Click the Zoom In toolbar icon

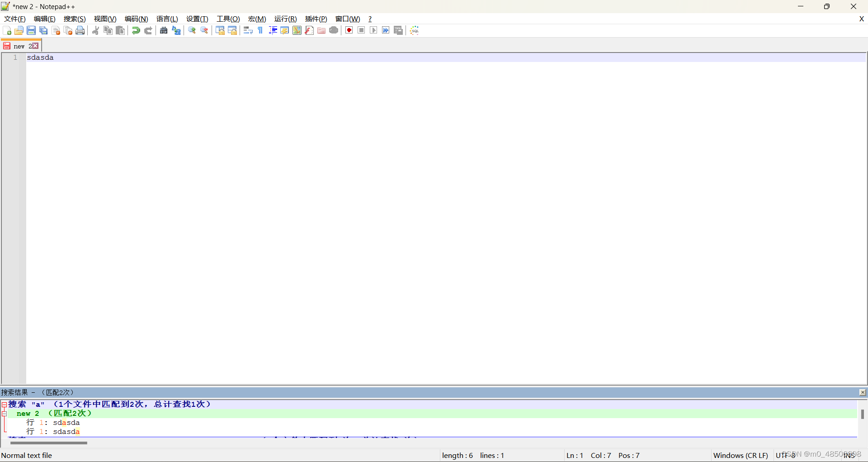click(x=192, y=30)
